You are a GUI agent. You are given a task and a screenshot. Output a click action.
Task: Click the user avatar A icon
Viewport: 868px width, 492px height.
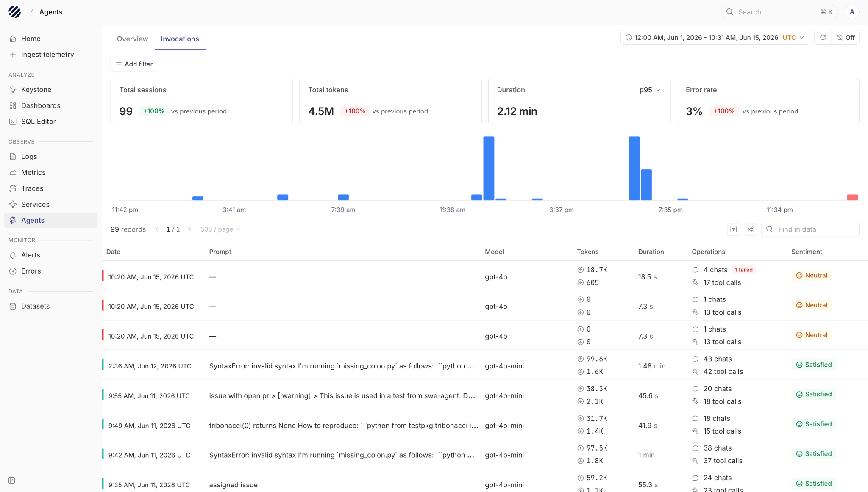click(x=852, y=12)
